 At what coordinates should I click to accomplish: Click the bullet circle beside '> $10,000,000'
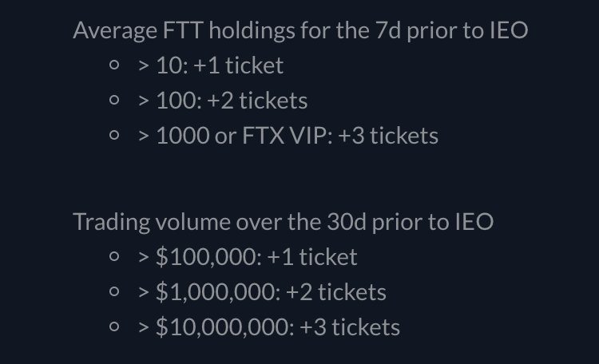(x=114, y=326)
